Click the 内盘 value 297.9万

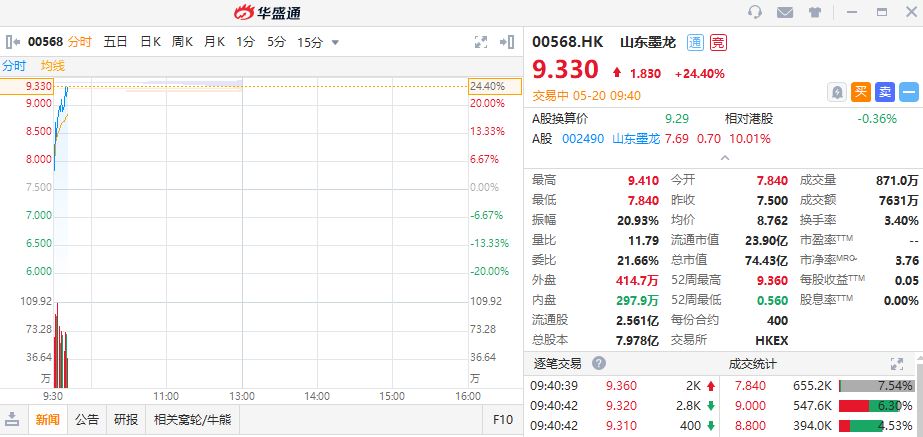(x=638, y=300)
